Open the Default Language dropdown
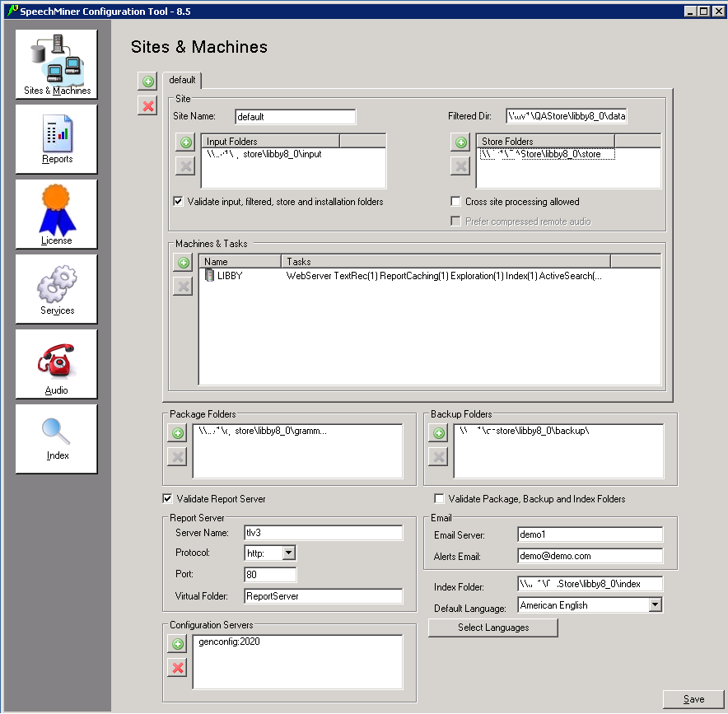The height and width of the screenshot is (714, 728). pos(655,605)
